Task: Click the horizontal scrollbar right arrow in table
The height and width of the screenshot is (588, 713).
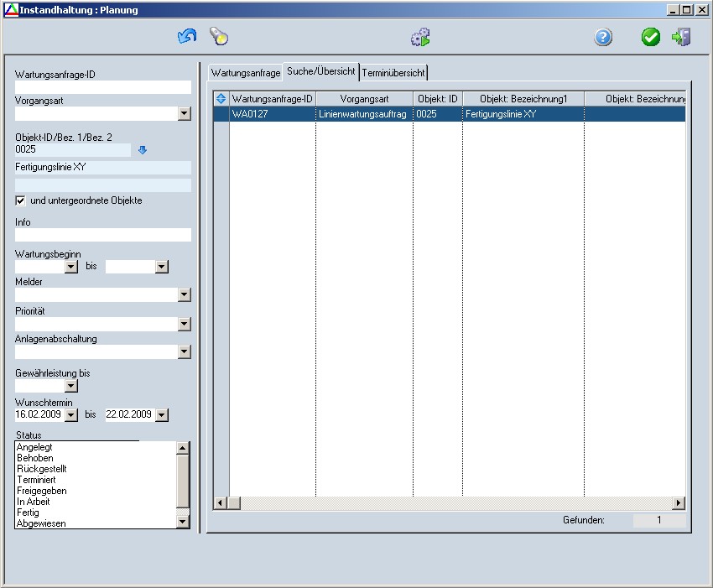Action: click(679, 502)
